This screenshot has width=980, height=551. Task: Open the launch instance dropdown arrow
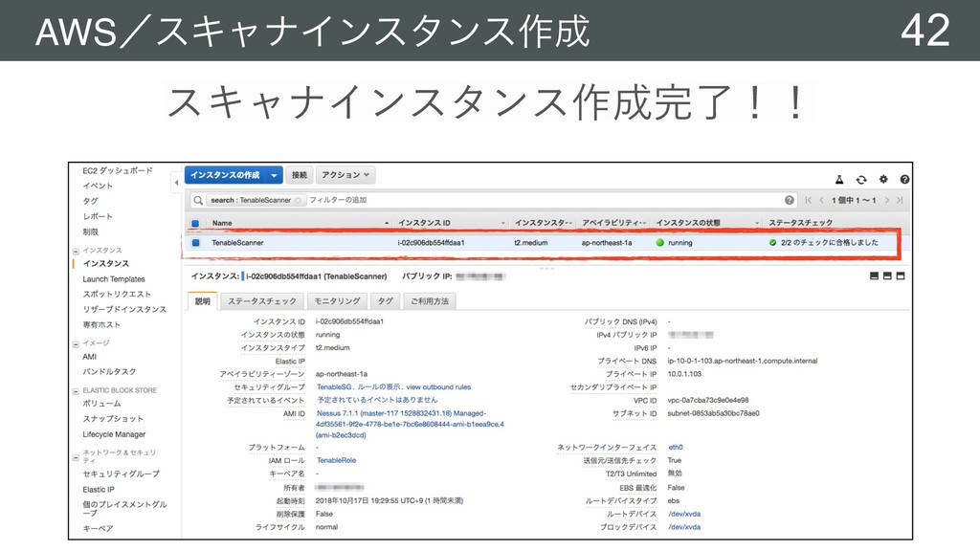click(x=274, y=175)
